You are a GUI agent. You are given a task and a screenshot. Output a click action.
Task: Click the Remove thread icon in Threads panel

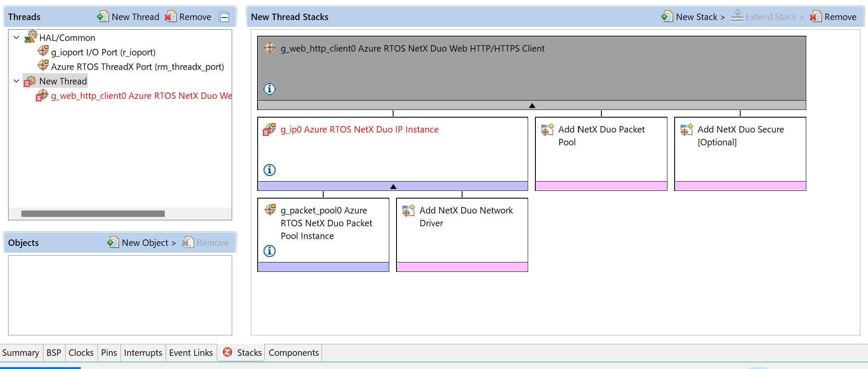tap(170, 17)
